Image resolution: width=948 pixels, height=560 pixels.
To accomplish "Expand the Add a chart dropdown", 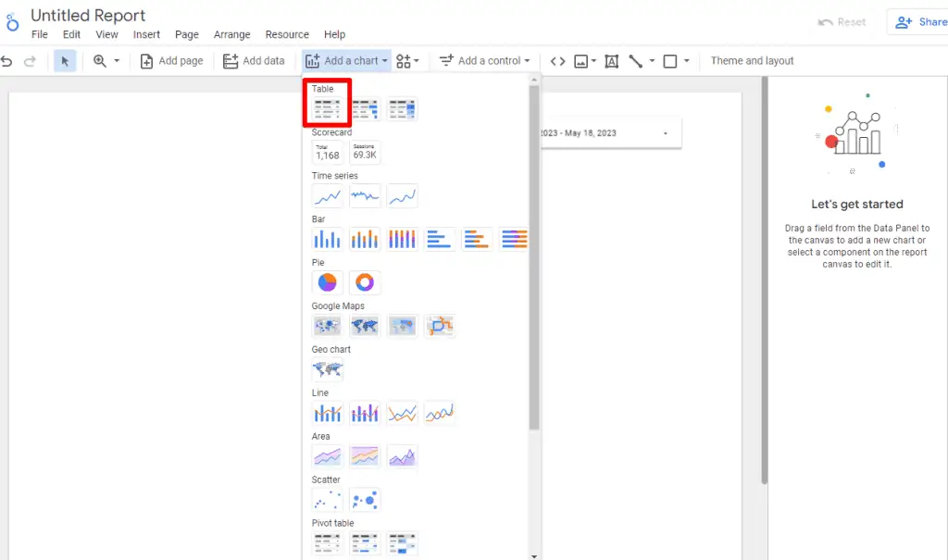I will click(346, 61).
